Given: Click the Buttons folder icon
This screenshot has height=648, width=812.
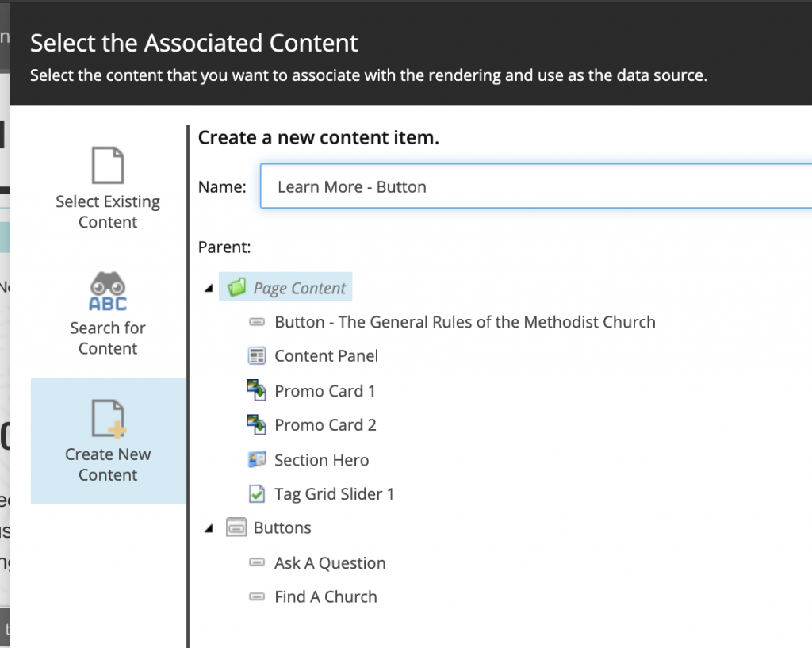Looking at the screenshot, I should click(236, 527).
